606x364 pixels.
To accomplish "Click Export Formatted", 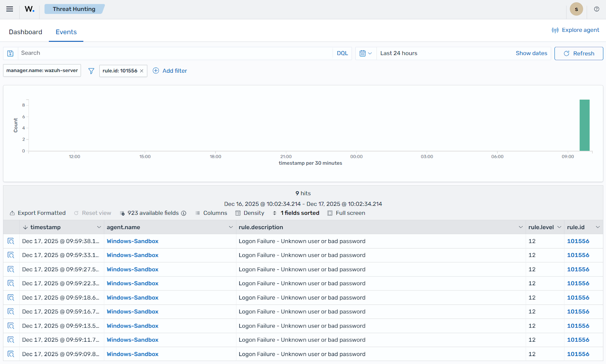I will coord(37,213).
